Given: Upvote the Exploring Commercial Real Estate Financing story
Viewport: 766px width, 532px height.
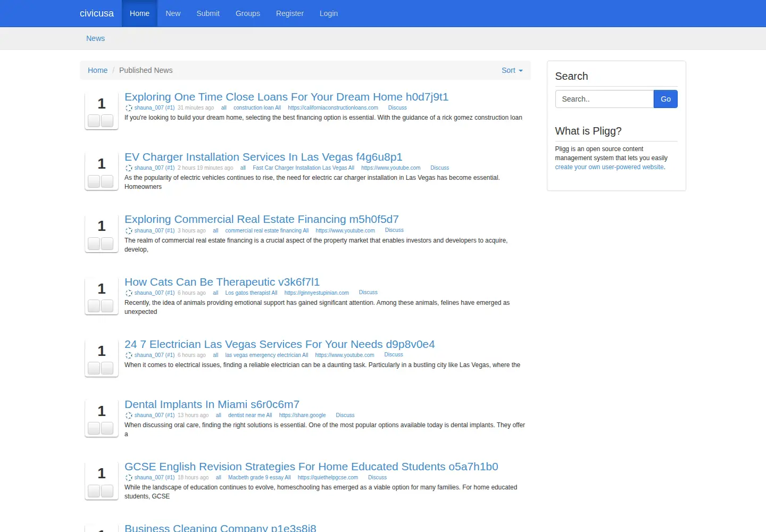Looking at the screenshot, I should [94, 244].
